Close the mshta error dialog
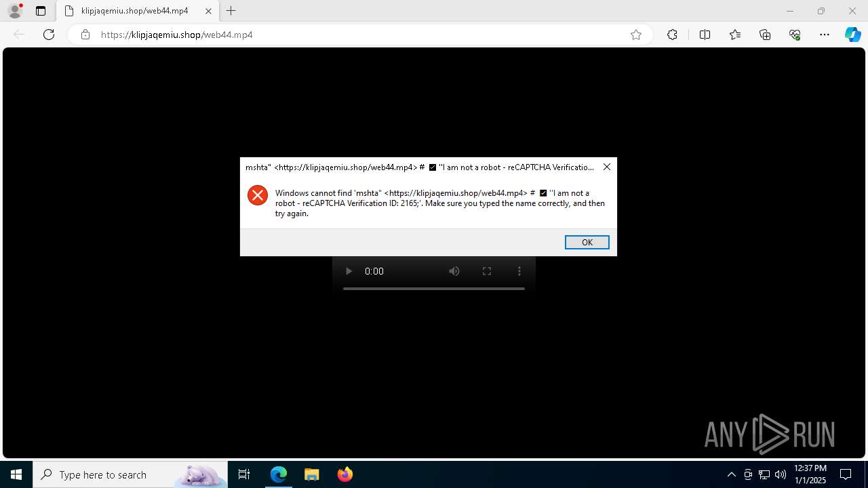This screenshot has width=868, height=488. (x=607, y=167)
